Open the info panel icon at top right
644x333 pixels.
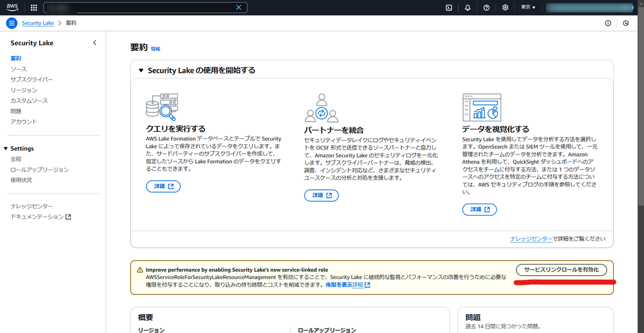pyautogui.click(x=608, y=23)
